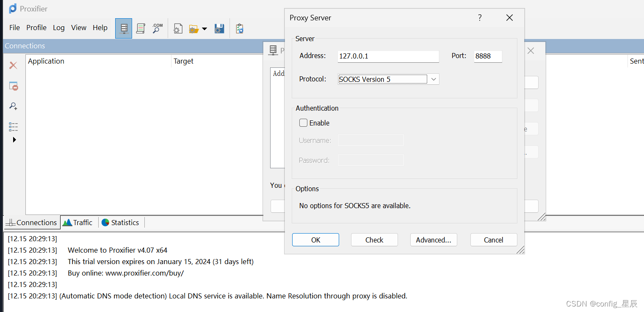This screenshot has height=312, width=644.
Task: Click the Proxy Server dialog resize grip
Action: (520, 250)
